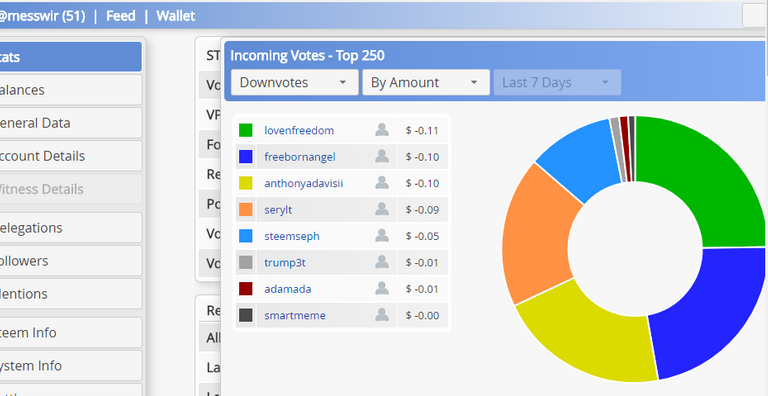Image resolution: width=768 pixels, height=396 pixels.
Task: Open freebornangel's profile person icon
Action: (x=382, y=156)
